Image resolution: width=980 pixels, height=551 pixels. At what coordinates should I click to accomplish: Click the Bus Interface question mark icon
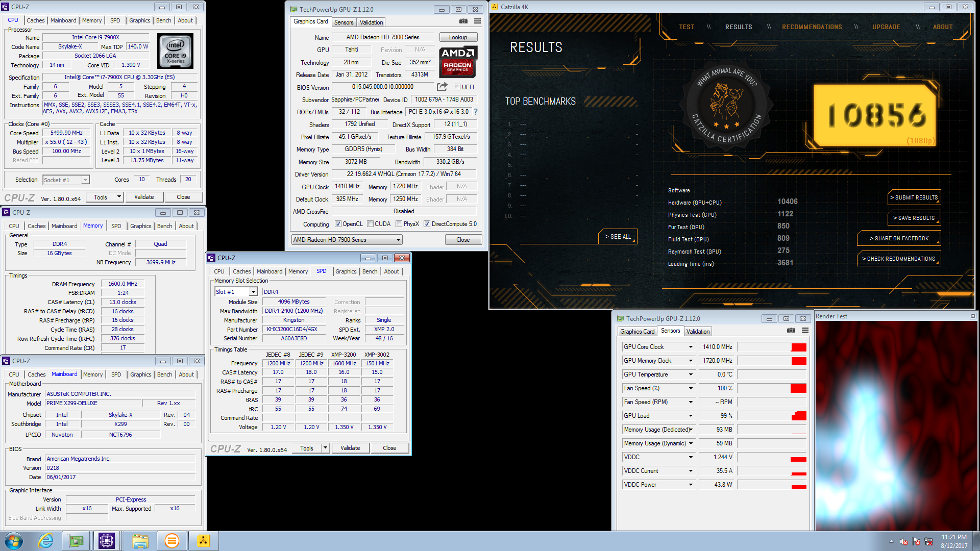pyautogui.click(x=476, y=112)
